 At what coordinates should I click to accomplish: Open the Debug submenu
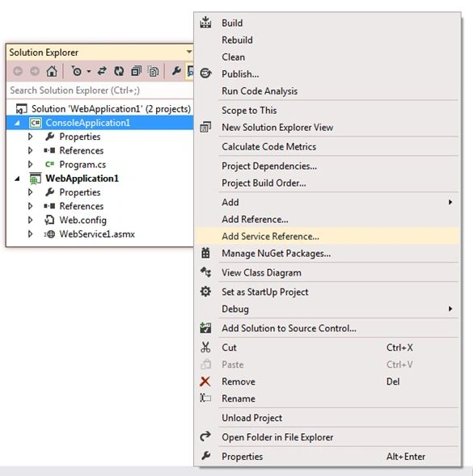pos(327,309)
